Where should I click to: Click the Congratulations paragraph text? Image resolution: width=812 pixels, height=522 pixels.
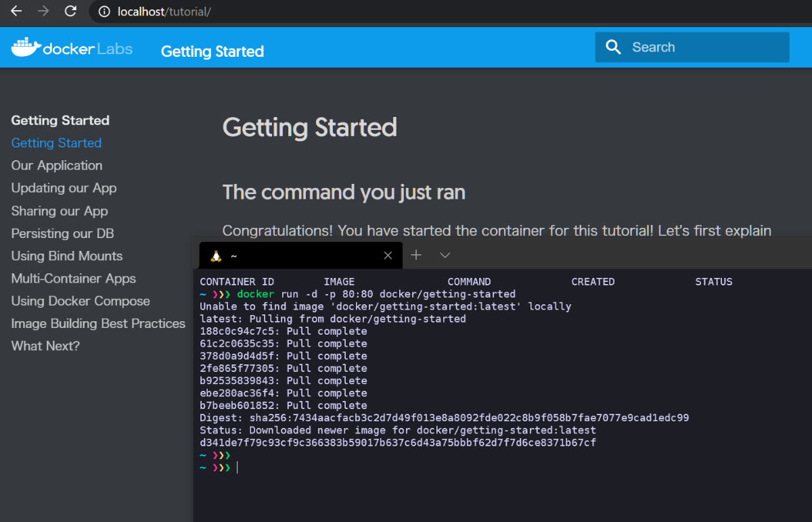(497, 231)
